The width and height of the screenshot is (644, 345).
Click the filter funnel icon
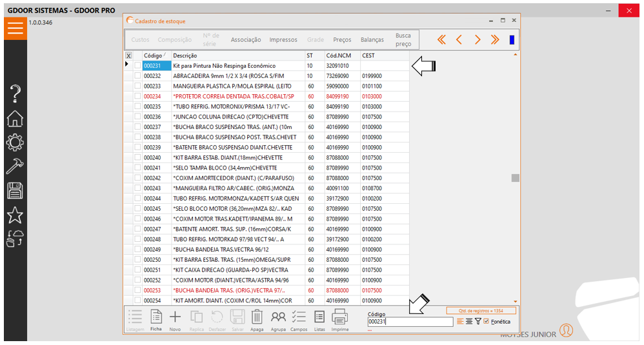coord(478,321)
